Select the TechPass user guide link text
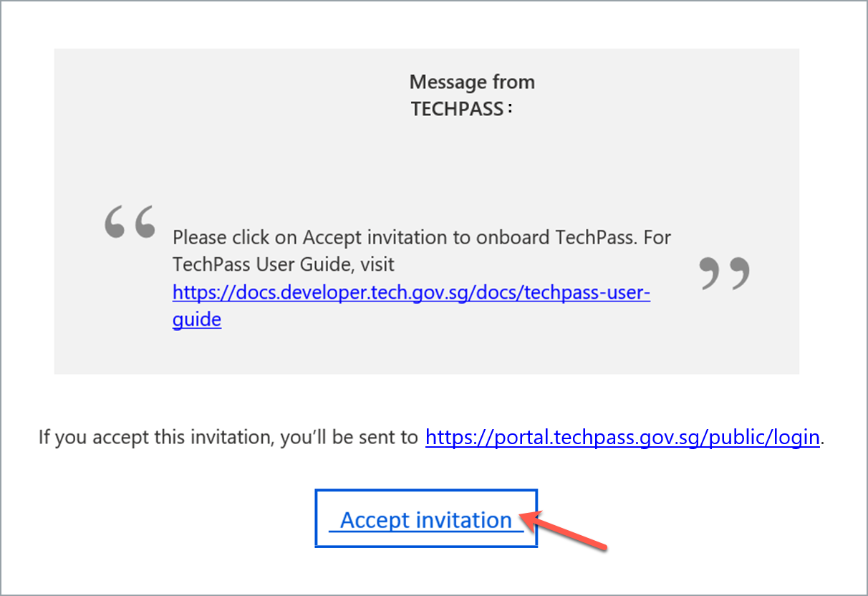The height and width of the screenshot is (596, 868). 411,292
